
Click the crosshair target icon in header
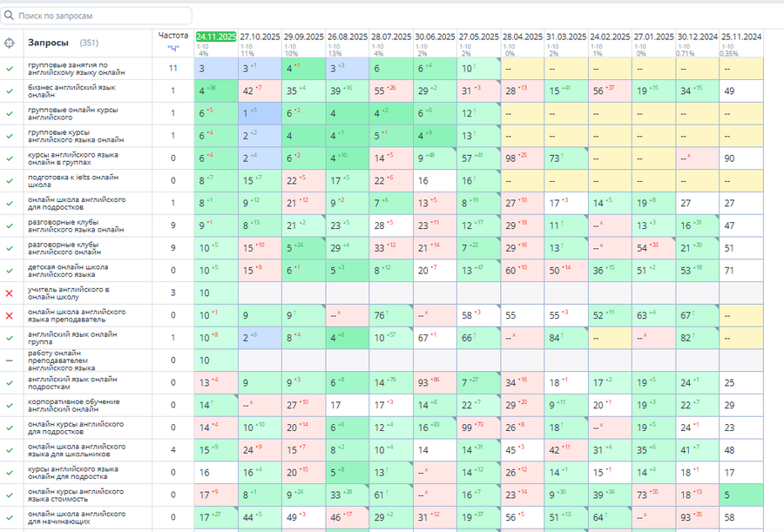click(x=10, y=43)
